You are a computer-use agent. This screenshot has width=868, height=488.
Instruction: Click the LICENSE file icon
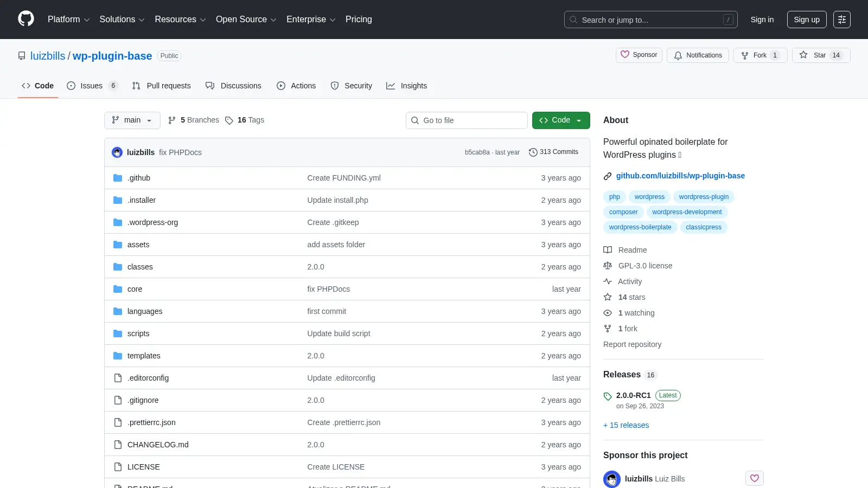point(118,467)
